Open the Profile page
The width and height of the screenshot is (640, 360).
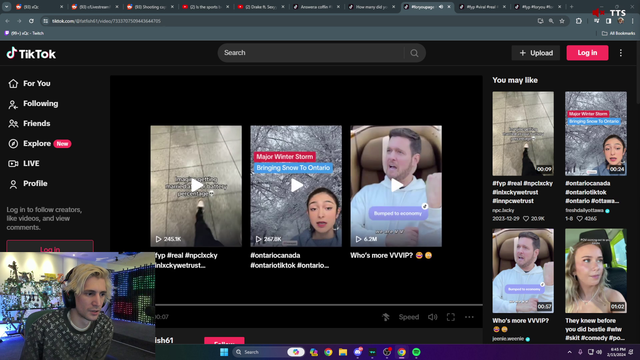(x=28, y=184)
